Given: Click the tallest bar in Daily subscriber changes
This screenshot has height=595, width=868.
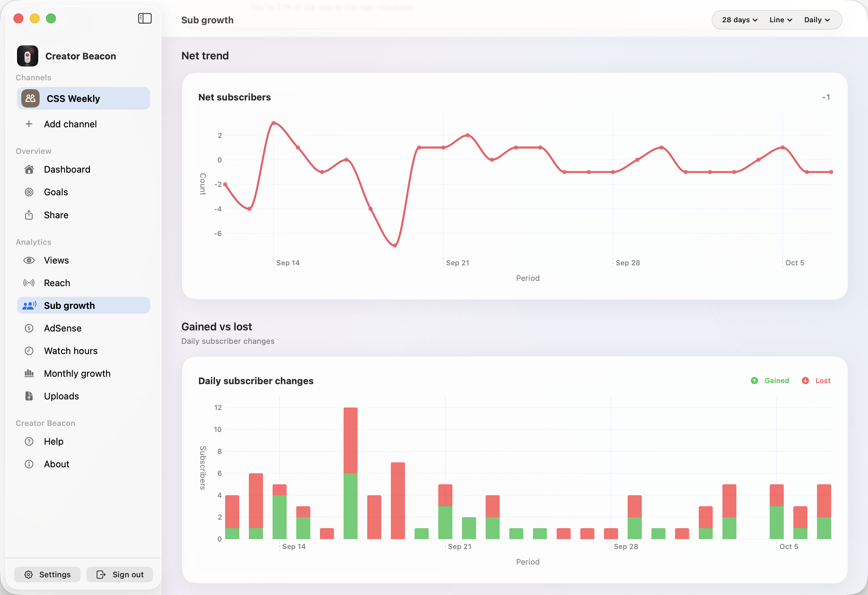Looking at the screenshot, I should (x=350, y=473).
